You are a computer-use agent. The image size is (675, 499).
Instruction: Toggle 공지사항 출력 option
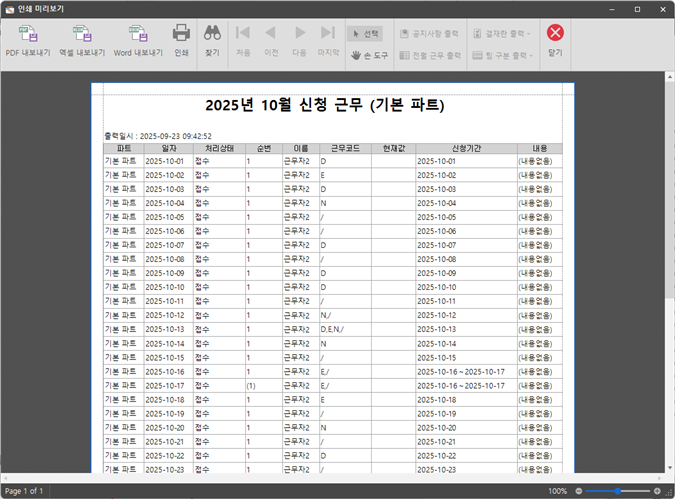pos(430,33)
